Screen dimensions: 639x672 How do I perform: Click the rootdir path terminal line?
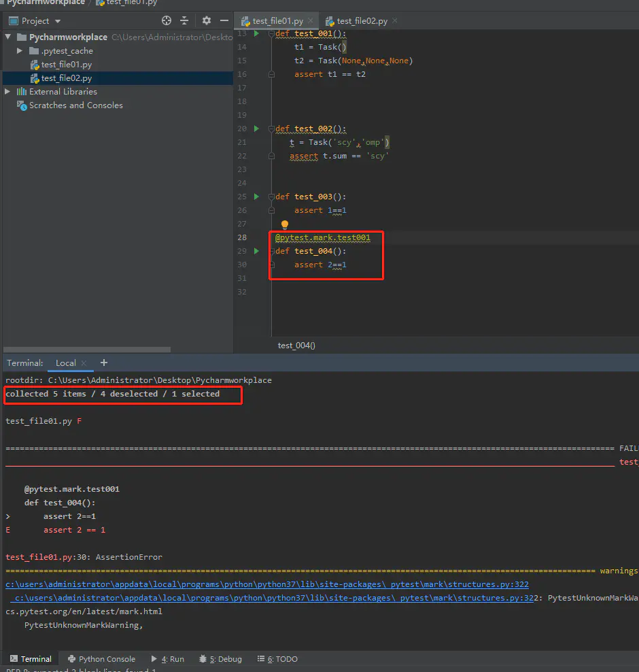pos(138,380)
